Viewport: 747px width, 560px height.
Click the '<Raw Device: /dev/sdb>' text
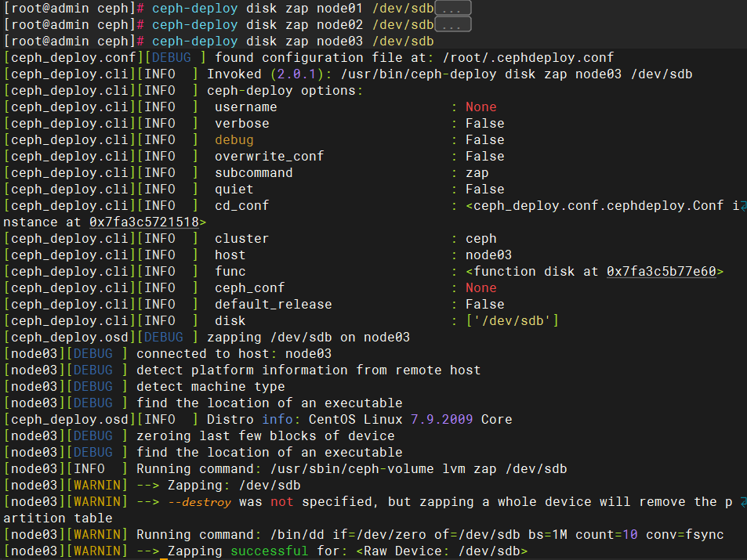441,551
